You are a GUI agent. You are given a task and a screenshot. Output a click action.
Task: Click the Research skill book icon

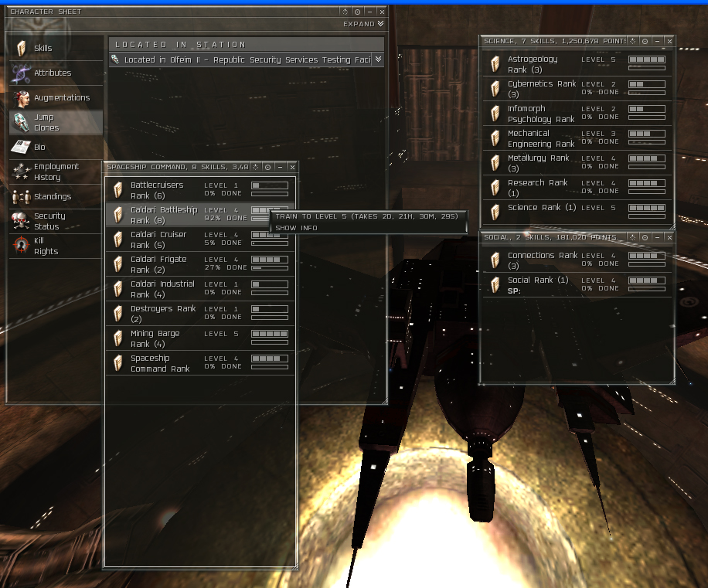(495, 189)
